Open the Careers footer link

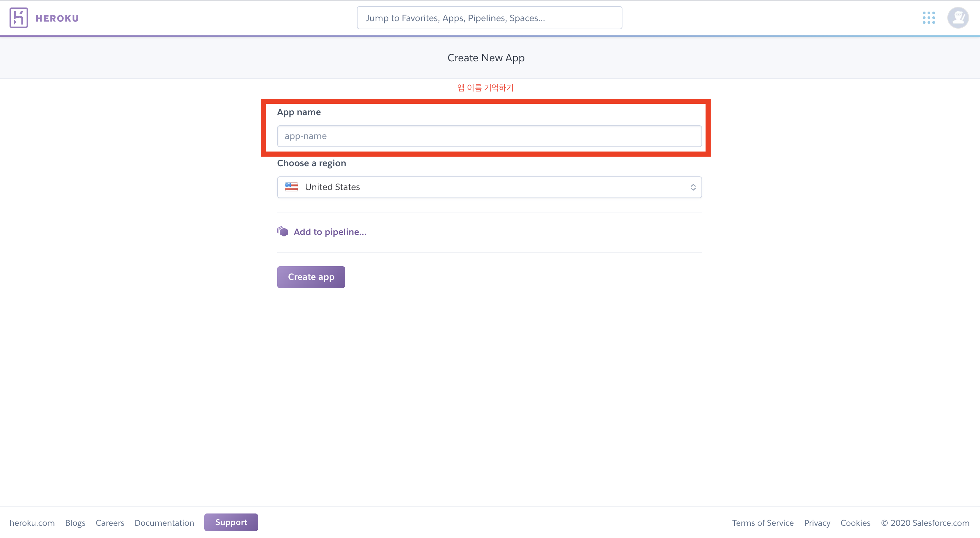[110, 523]
